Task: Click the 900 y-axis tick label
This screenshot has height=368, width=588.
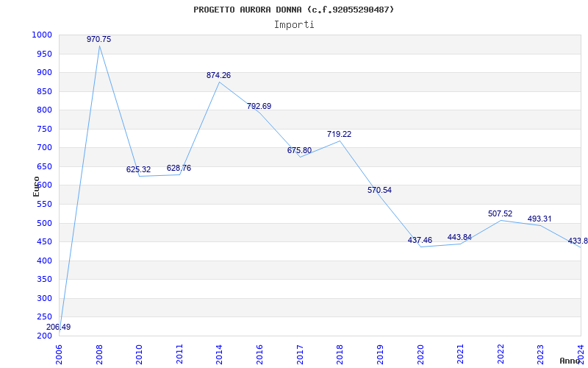Action: tap(44, 72)
